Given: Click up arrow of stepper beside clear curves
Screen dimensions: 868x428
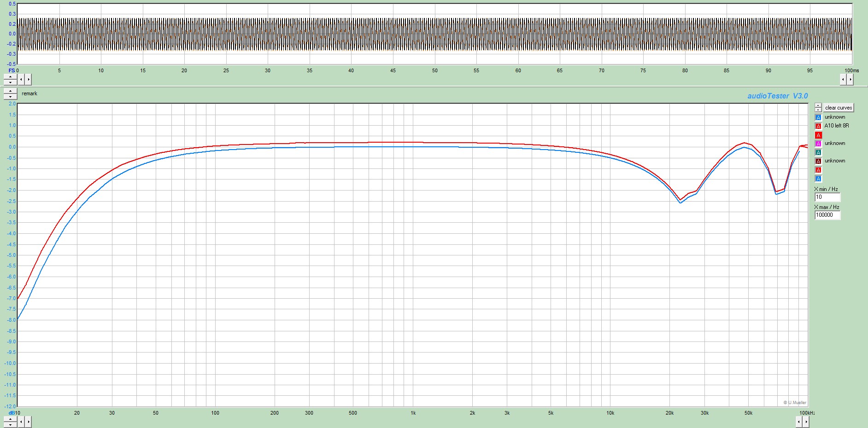Looking at the screenshot, I should (x=818, y=105).
